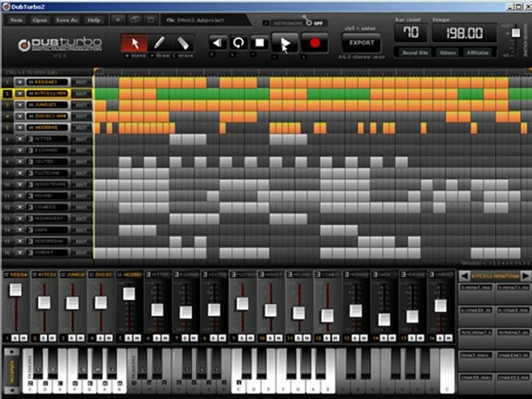Viewport: 532px width, 399px height.
Task: Click Edit for track 1 Reggae
Action: 81,82
